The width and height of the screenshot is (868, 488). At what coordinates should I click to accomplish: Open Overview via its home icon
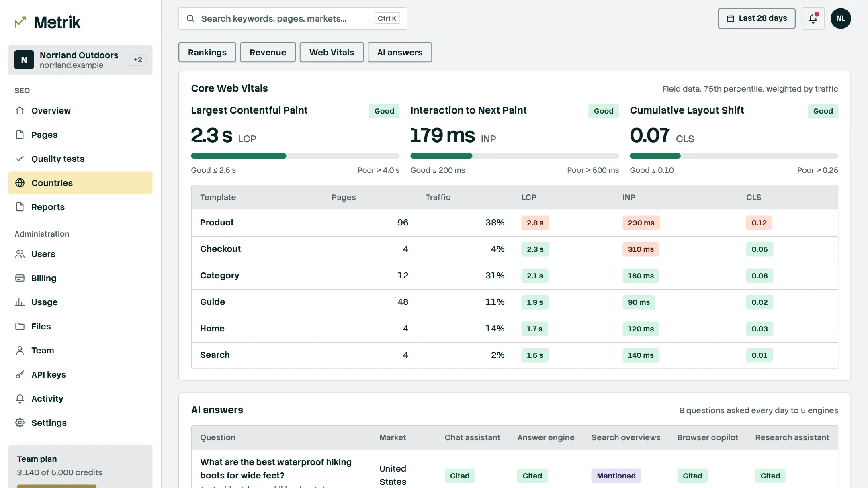[x=20, y=110]
